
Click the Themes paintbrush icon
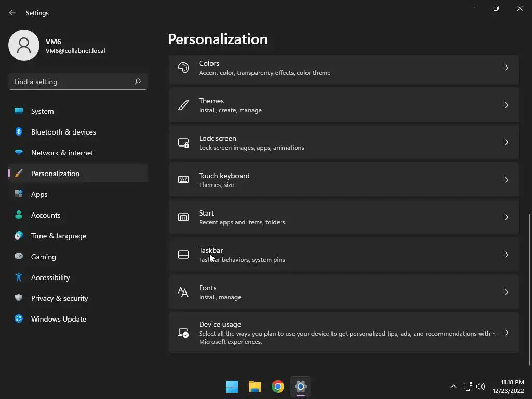click(x=183, y=105)
